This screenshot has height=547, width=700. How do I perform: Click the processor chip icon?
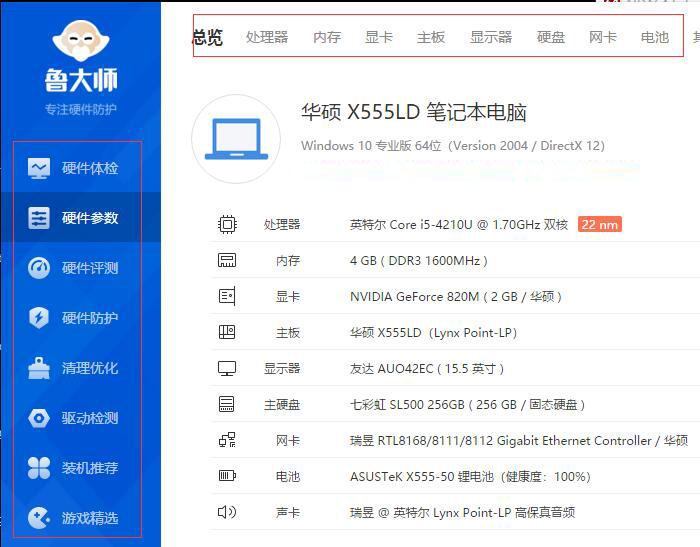coord(227,224)
